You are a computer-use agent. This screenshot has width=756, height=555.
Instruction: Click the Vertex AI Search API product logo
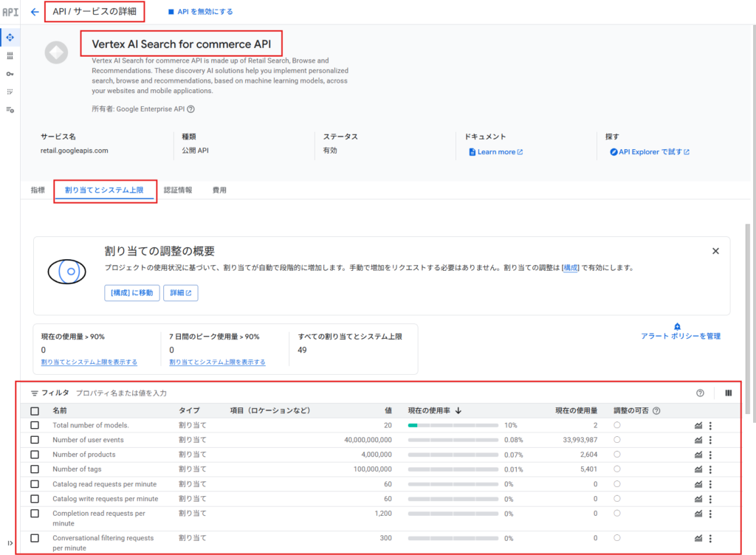56,52
